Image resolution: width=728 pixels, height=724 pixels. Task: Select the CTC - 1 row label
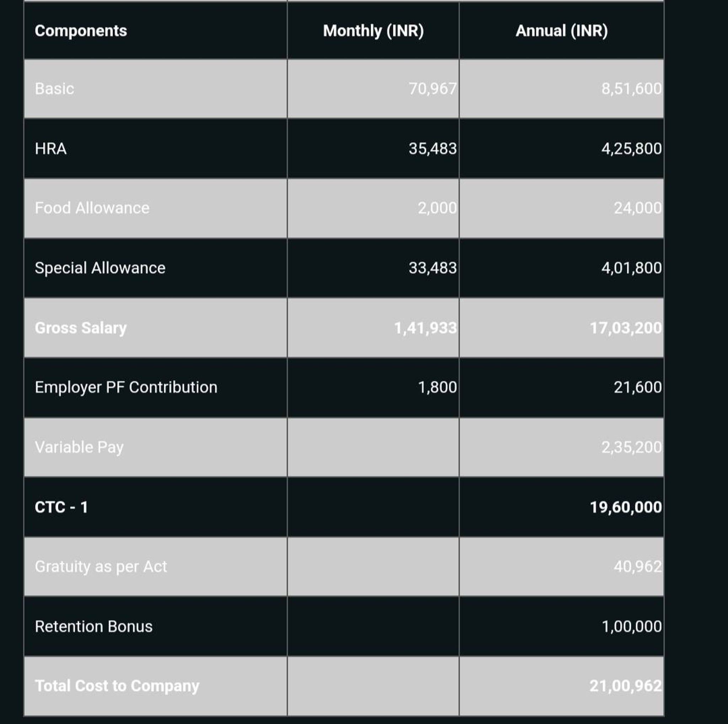pos(61,507)
